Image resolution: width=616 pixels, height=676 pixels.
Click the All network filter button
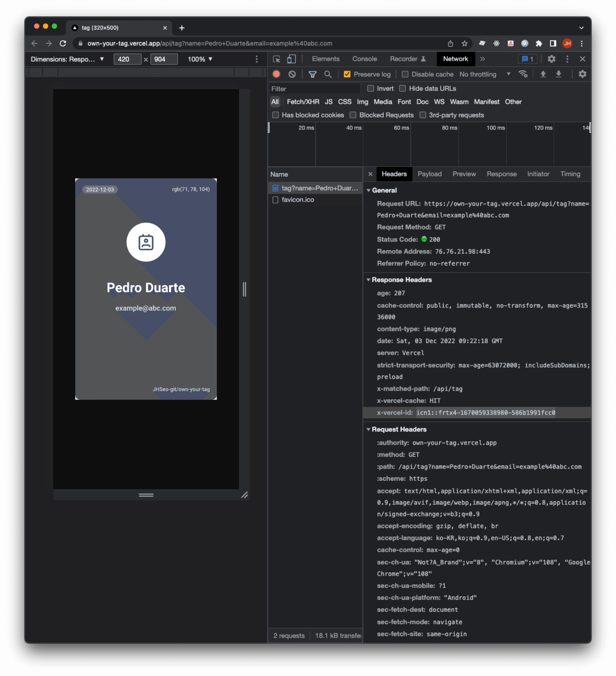click(x=275, y=101)
